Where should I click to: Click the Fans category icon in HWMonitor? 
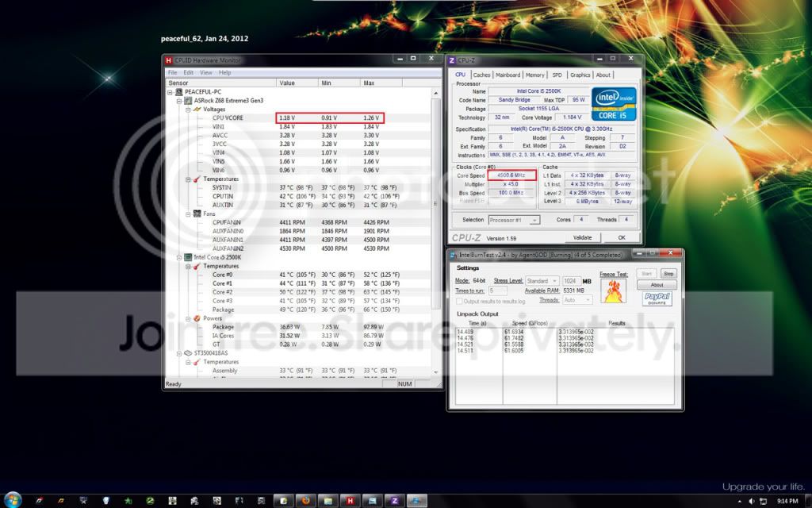pos(197,214)
